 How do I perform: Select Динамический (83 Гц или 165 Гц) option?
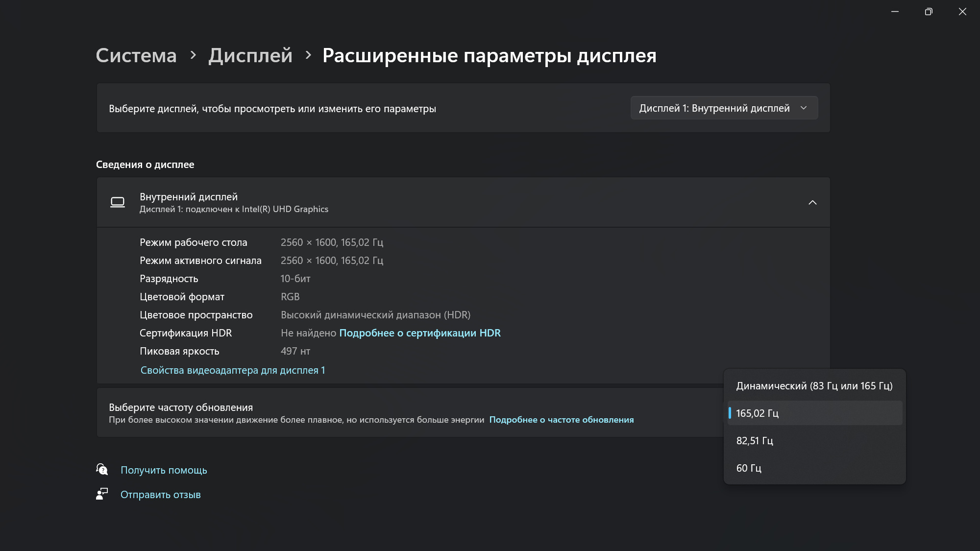814,386
